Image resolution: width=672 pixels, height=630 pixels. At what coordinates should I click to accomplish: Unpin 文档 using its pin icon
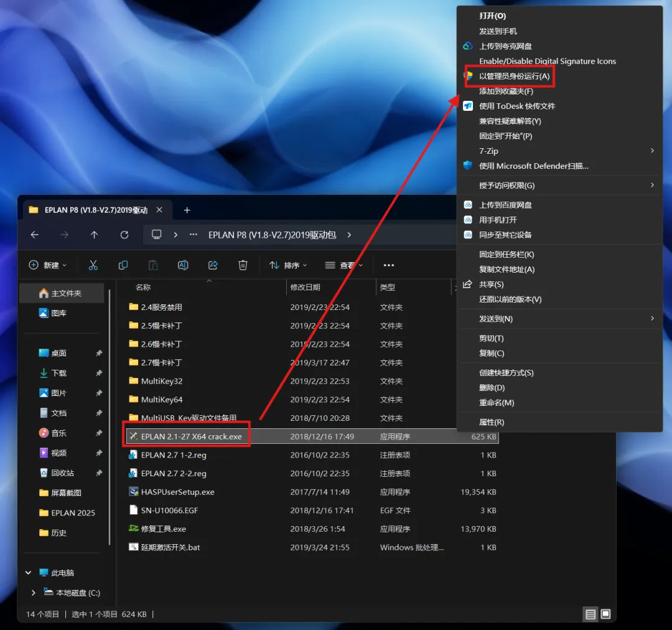coord(99,413)
